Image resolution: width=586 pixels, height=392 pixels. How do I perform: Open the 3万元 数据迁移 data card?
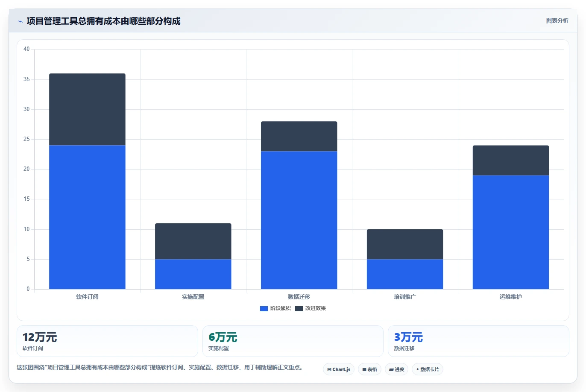coord(478,341)
